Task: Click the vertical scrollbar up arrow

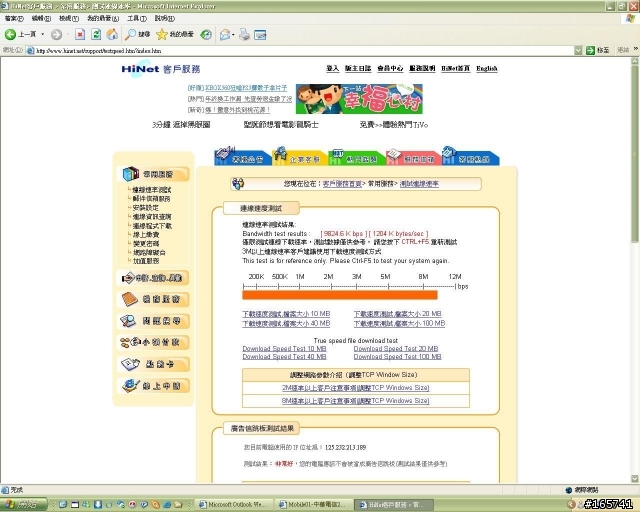Action: pos(635,61)
